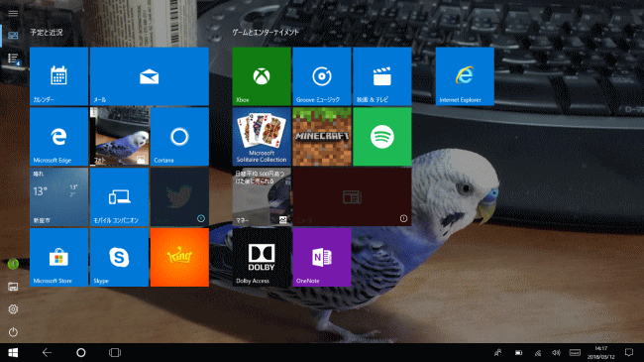Screen dimensions: 644x362
Task: Switch to all apps list view
Action: 13,59
